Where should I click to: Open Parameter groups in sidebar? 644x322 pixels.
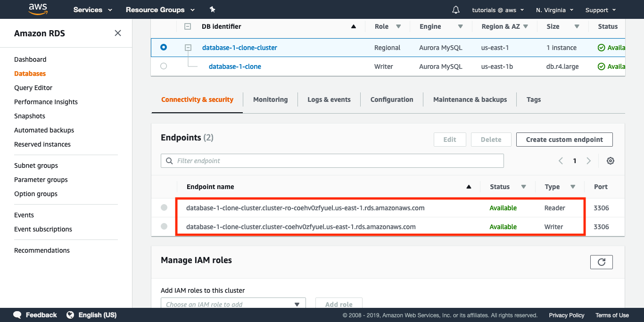41,180
